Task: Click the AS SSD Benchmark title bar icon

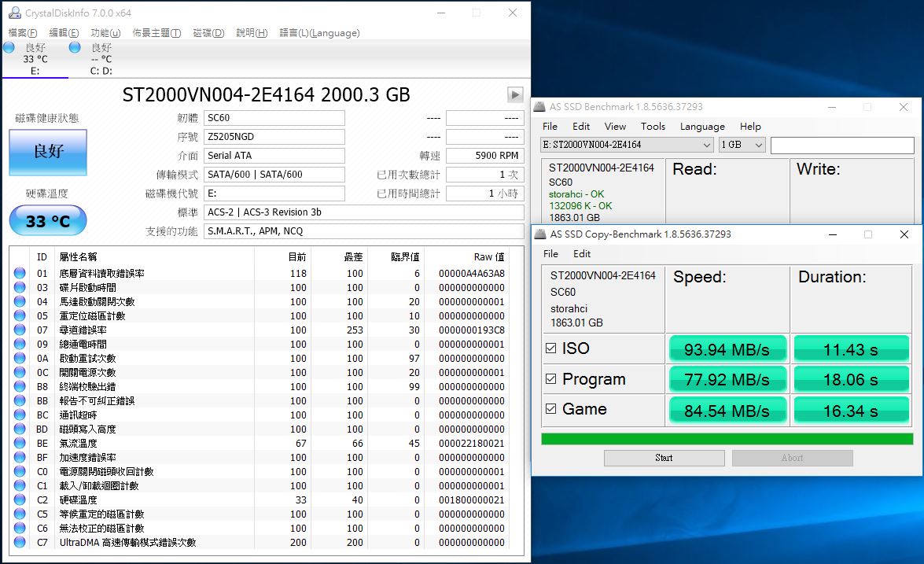Action: (x=539, y=107)
